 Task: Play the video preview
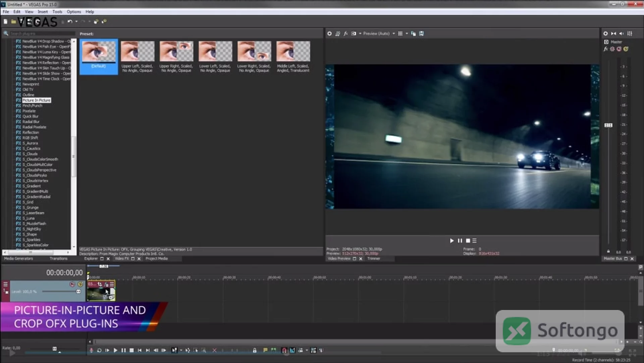click(x=451, y=241)
